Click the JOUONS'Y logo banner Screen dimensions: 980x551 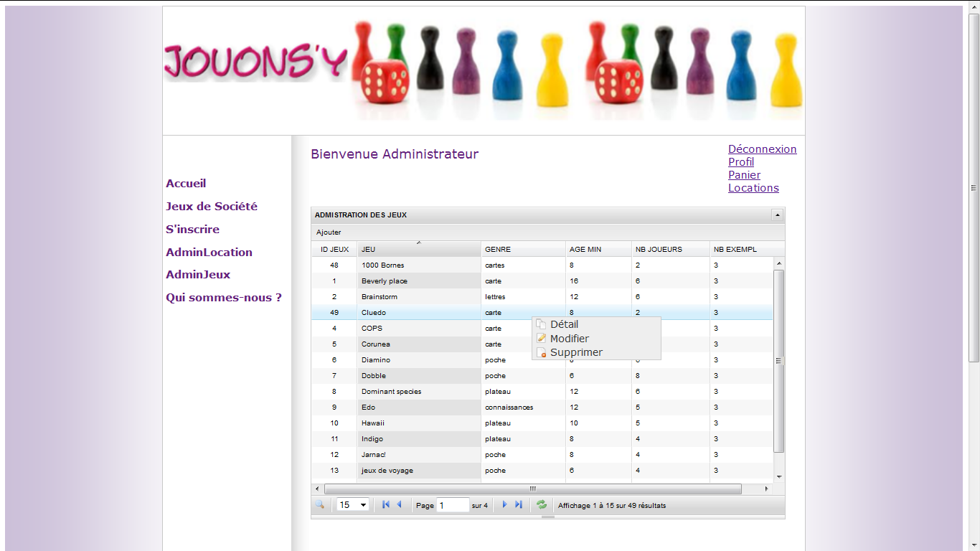484,70
